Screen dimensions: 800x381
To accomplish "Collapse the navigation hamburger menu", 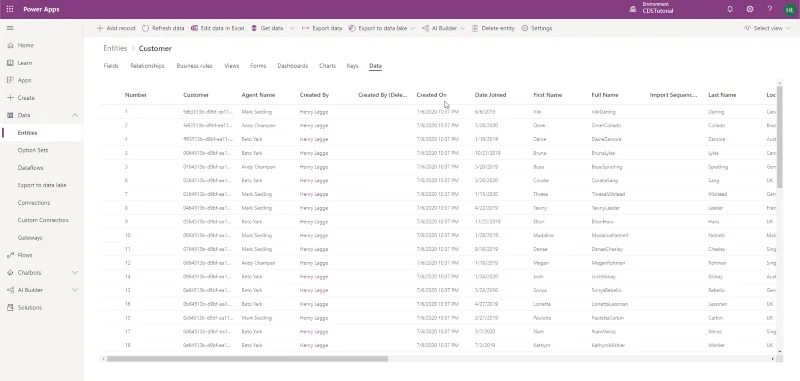I will coord(10,28).
